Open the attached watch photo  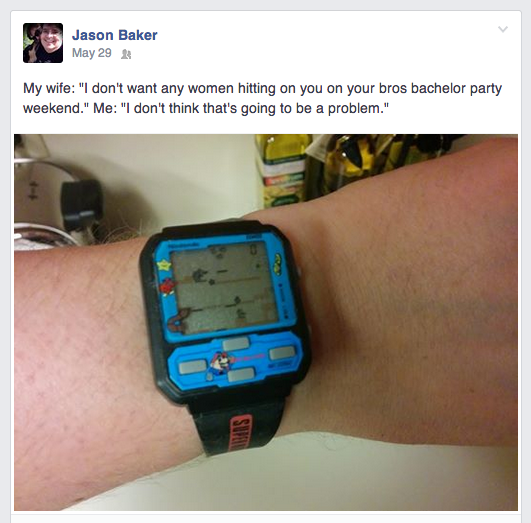click(266, 322)
